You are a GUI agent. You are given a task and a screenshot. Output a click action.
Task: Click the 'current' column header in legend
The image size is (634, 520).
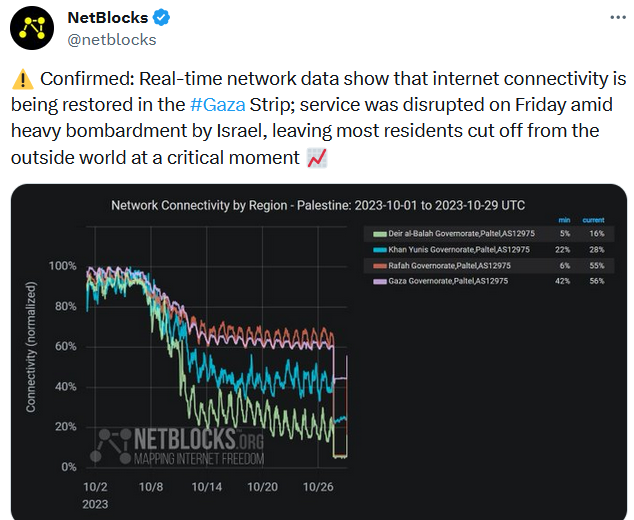594,221
